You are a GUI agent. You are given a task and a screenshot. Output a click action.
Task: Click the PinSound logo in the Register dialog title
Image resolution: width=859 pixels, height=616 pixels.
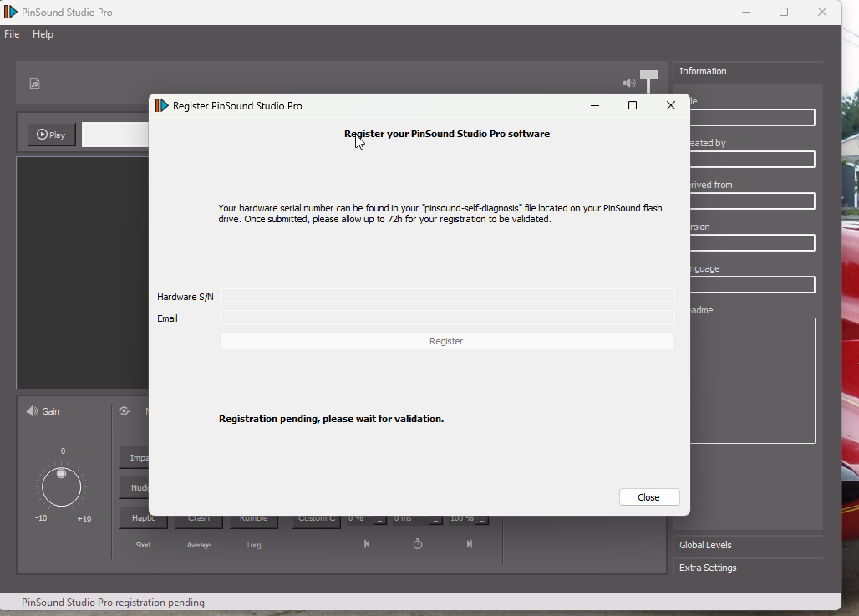[162, 106]
